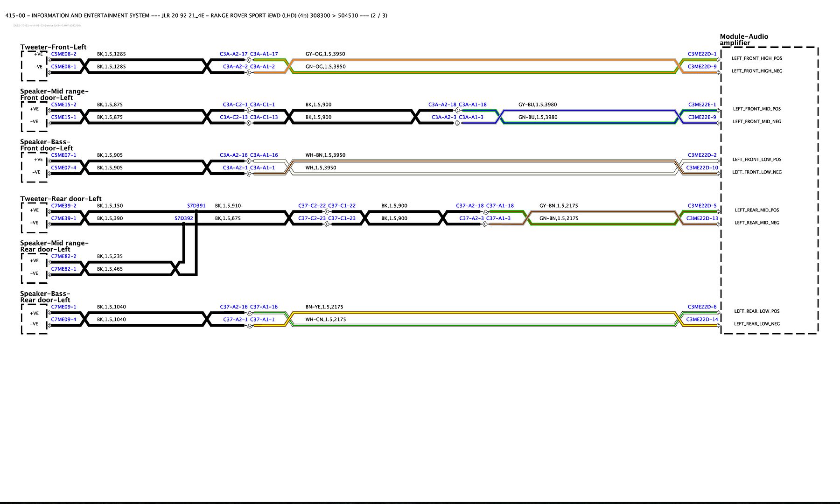Open amplifier pin C3ME22E-1
This screenshot has width=840, height=504.
tap(702, 105)
